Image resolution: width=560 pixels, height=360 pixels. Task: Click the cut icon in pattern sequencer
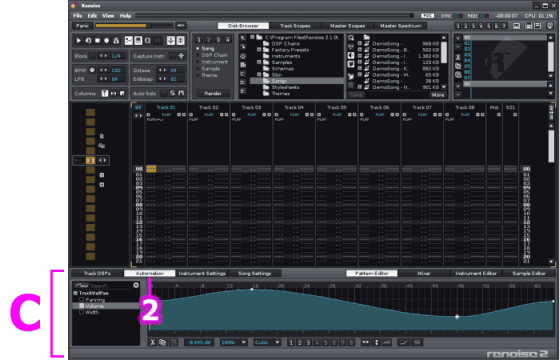click(x=458, y=57)
